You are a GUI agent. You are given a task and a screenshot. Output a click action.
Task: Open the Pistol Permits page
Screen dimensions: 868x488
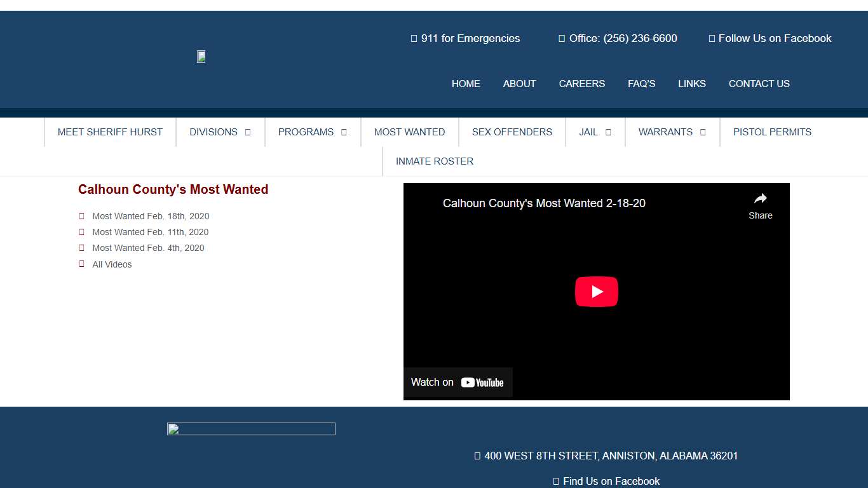click(x=772, y=132)
